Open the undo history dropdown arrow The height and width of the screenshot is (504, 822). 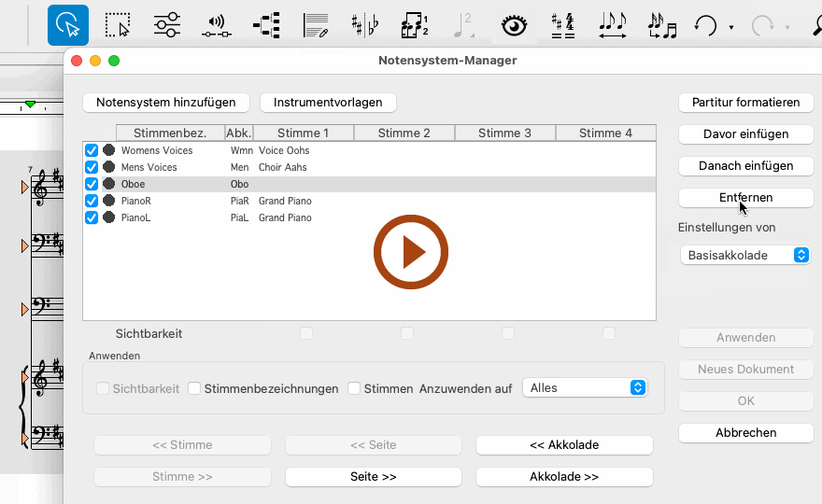[x=730, y=27]
